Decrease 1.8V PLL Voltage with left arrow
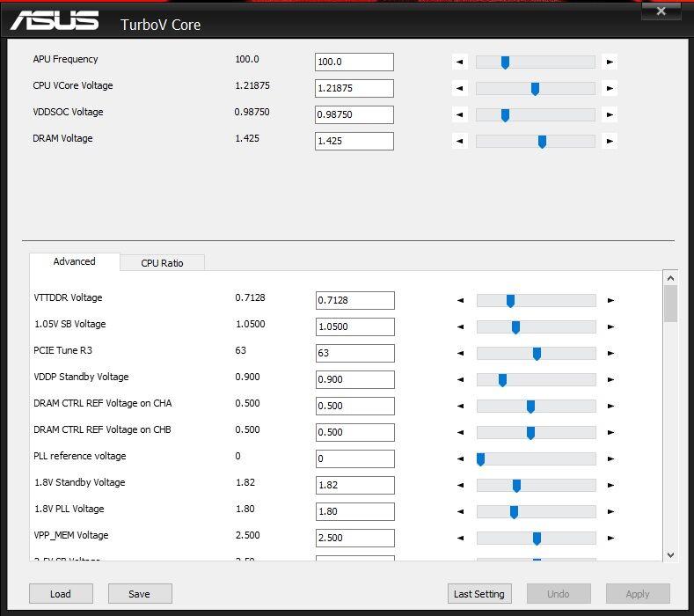 [460, 511]
